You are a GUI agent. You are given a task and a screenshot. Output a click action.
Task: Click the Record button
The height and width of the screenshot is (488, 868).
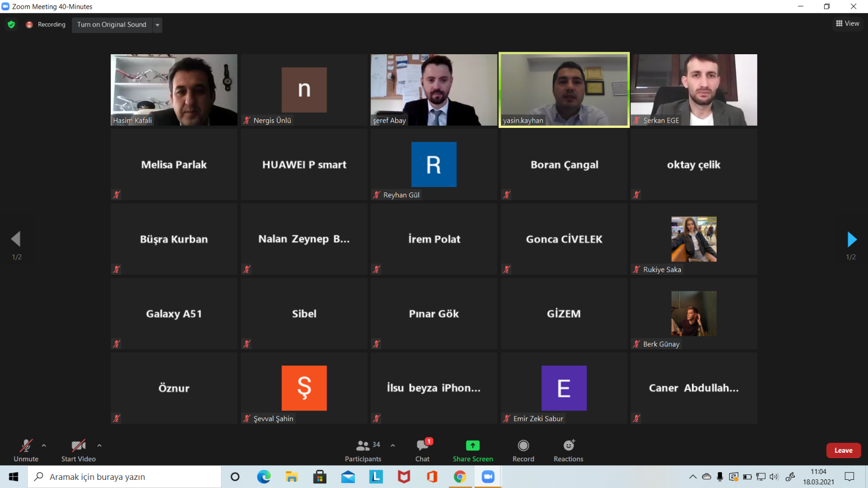(524, 450)
